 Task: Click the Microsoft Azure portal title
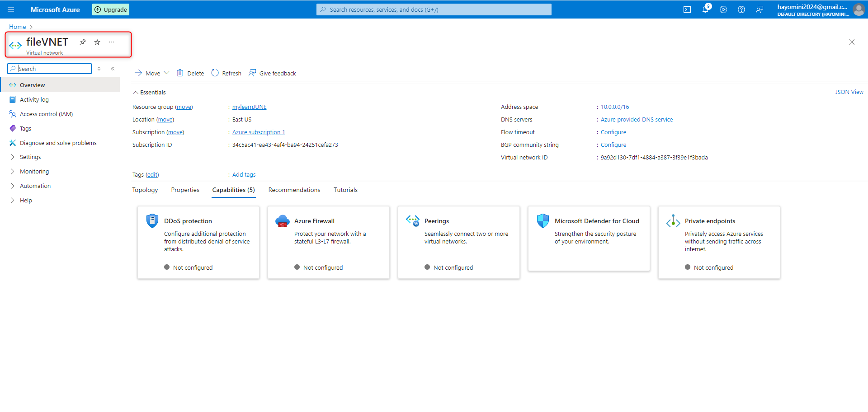pyautogui.click(x=55, y=9)
